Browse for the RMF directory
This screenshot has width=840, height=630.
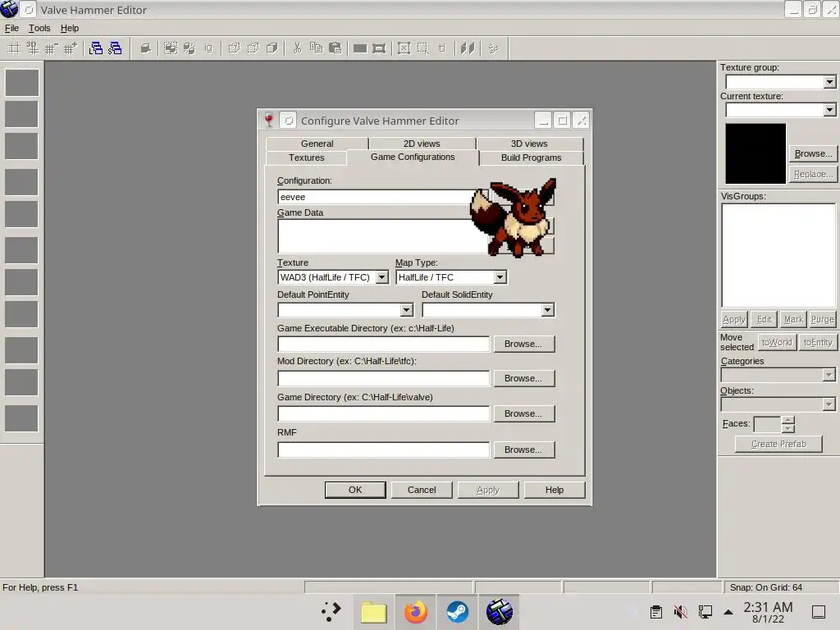pyautogui.click(x=523, y=450)
